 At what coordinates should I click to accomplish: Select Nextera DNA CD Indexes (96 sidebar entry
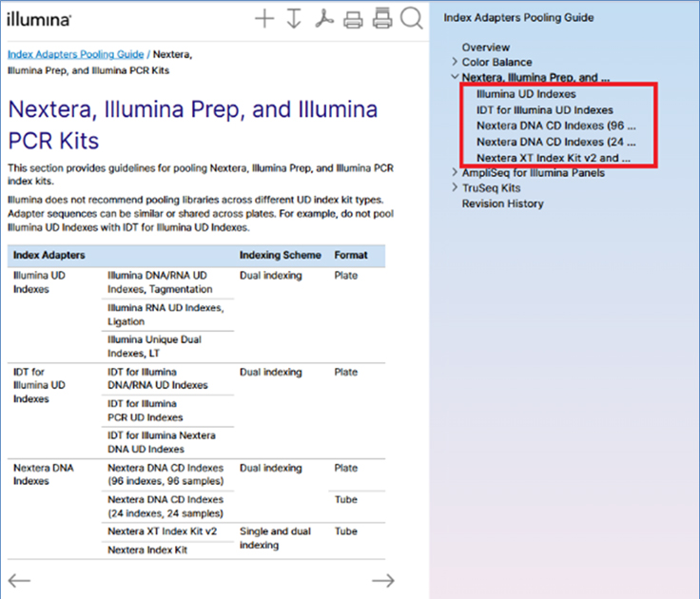click(x=555, y=126)
